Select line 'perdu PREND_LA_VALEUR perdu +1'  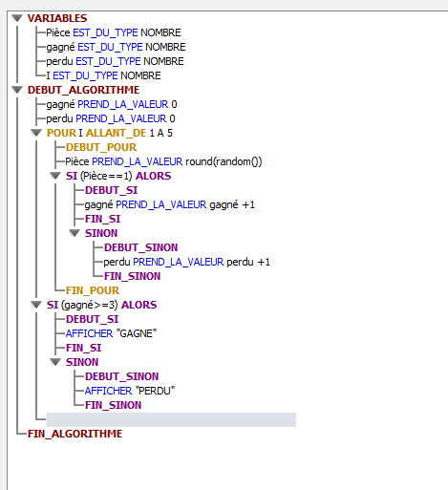pyautogui.click(x=186, y=262)
